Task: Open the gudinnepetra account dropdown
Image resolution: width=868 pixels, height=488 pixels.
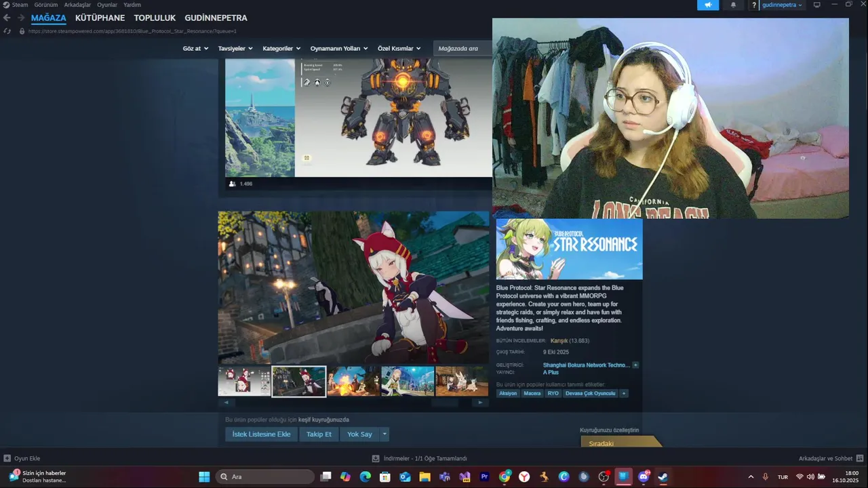Action: pyautogui.click(x=782, y=5)
